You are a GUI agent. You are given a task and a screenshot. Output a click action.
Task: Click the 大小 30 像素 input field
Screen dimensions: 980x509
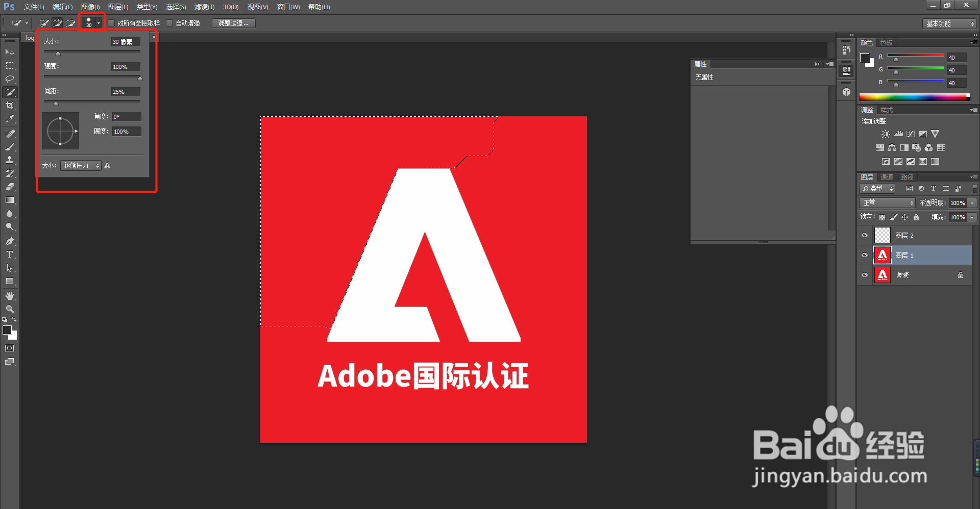pos(126,42)
